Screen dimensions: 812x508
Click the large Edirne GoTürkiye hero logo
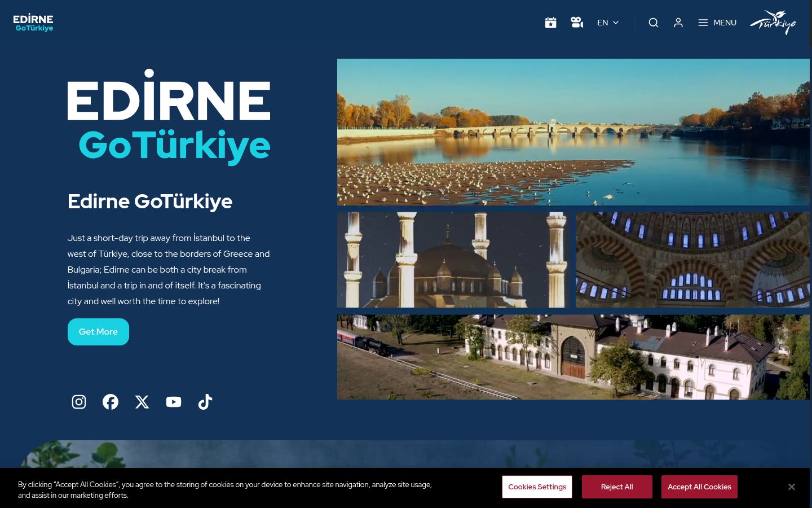click(169, 117)
